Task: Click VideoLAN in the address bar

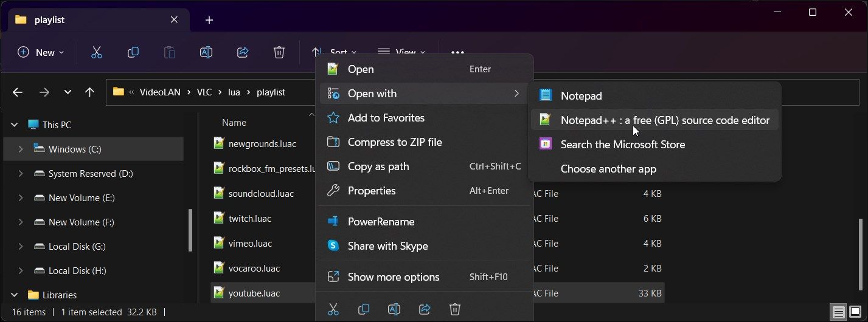Action: (160, 92)
